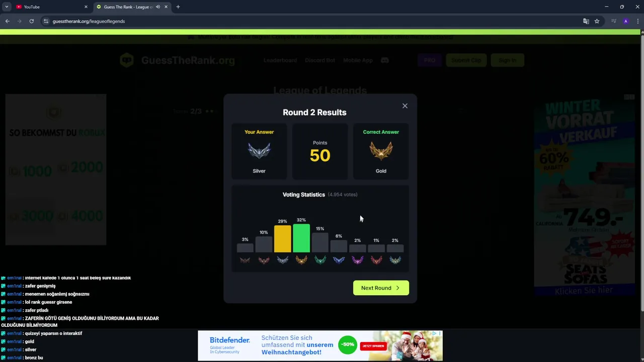Open a new browser tab
Screen dimensions: 644x362
coord(178,7)
